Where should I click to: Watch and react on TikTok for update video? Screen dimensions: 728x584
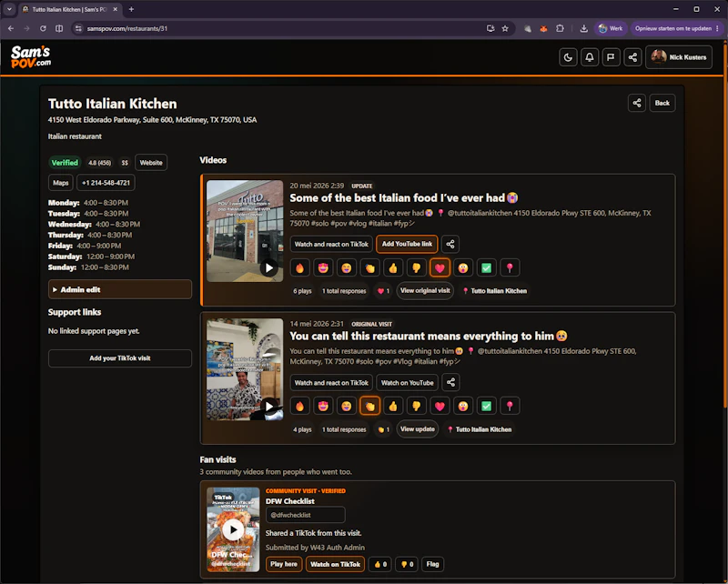(x=331, y=244)
